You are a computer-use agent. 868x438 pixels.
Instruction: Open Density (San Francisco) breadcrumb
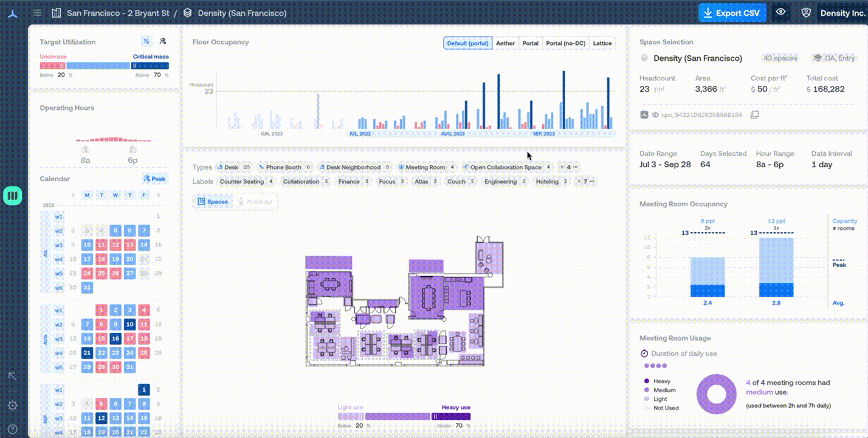pyautogui.click(x=242, y=13)
